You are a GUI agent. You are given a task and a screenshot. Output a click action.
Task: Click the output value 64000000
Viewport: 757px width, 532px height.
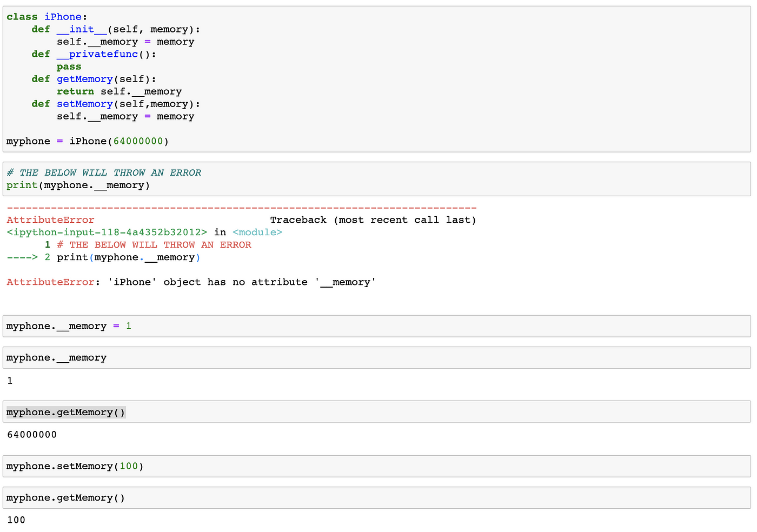(x=32, y=435)
